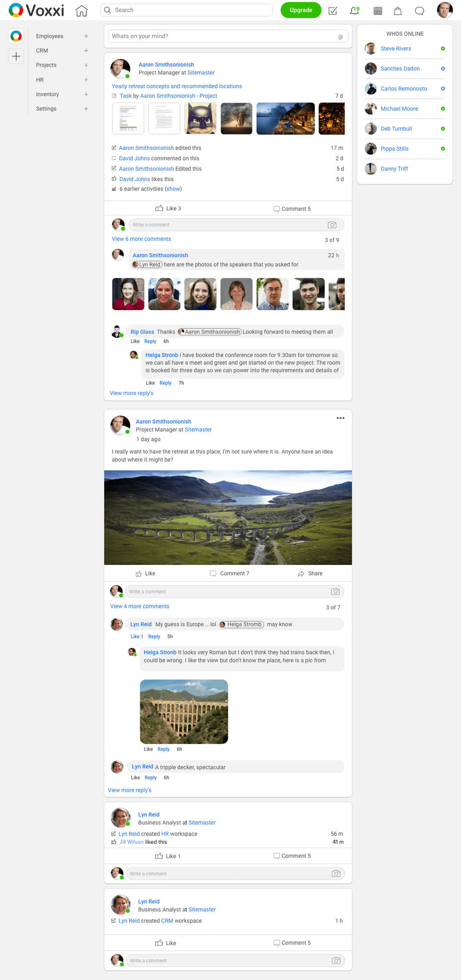This screenshot has width=461, height=980.
Task: Click Comment 7 on the landscape post
Action: click(x=230, y=574)
